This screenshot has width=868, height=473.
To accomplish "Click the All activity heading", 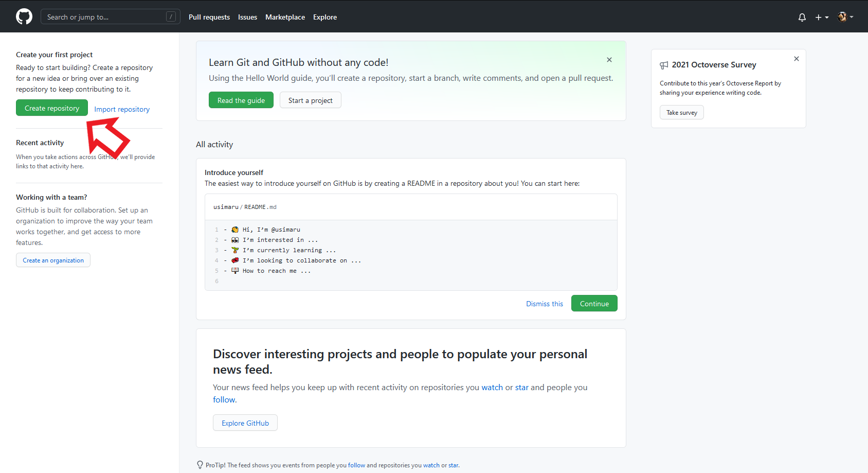I will [214, 145].
